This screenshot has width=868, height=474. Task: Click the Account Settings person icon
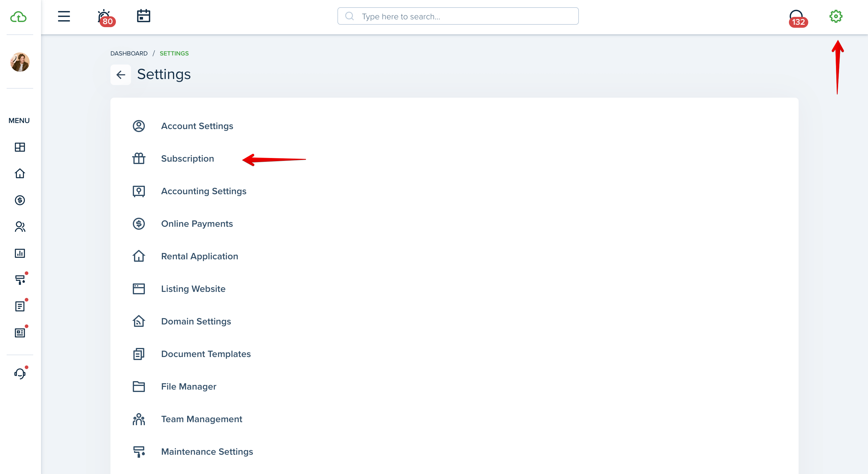pyautogui.click(x=139, y=126)
